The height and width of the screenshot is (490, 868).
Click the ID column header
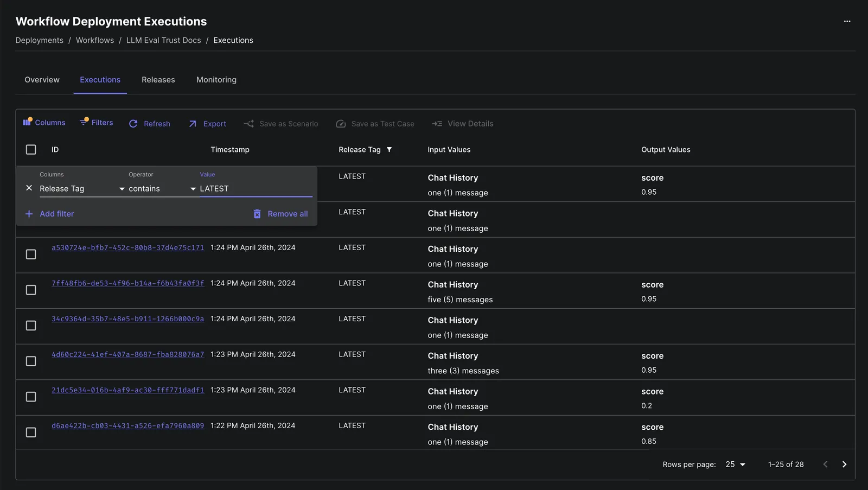tap(55, 150)
